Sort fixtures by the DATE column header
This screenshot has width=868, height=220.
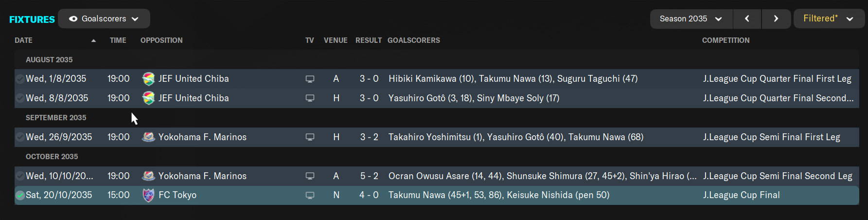click(23, 40)
